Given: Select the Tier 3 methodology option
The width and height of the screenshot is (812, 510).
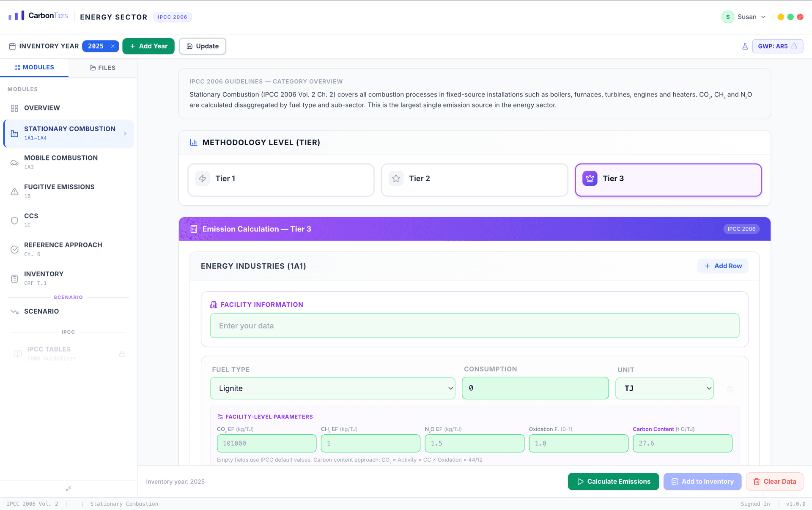Looking at the screenshot, I should click(x=668, y=179).
